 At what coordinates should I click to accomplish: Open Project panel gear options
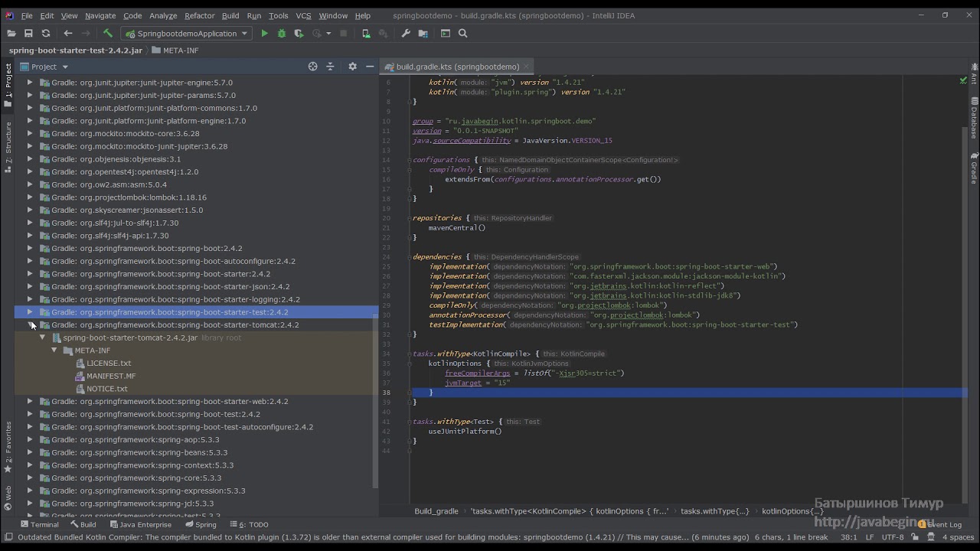click(x=352, y=67)
